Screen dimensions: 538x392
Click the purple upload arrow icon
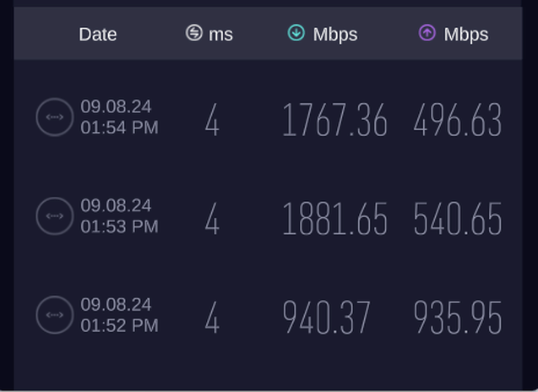pos(427,33)
